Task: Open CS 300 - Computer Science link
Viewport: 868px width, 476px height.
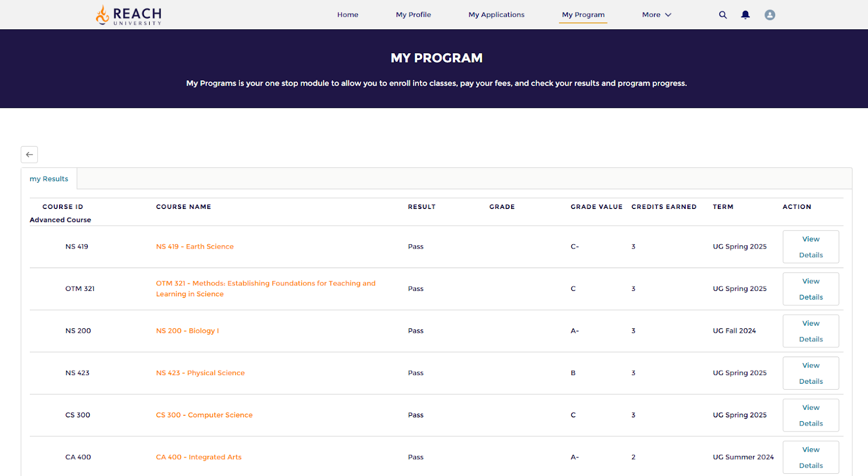Action: 204,415
